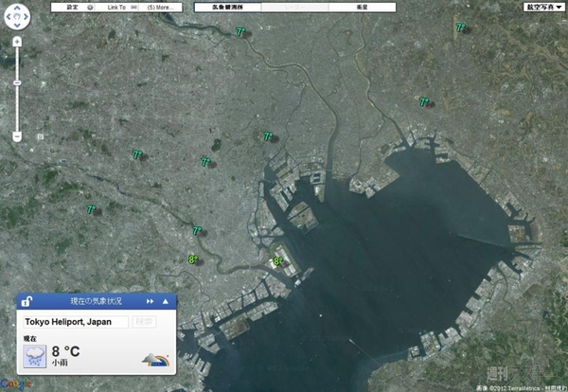Open the 航空写真 map type dropdown
Image resolution: width=568 pixels, height=392 pixels.
coord(544,8)
